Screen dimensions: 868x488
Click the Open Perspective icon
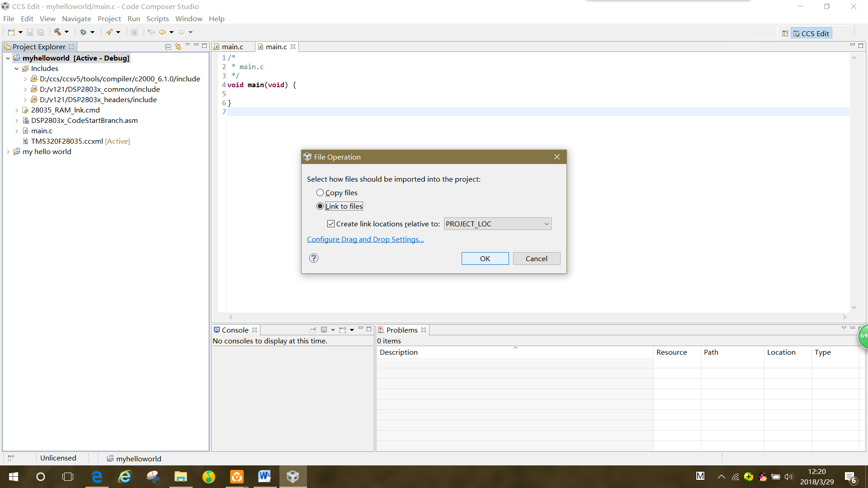click(785, 33)
